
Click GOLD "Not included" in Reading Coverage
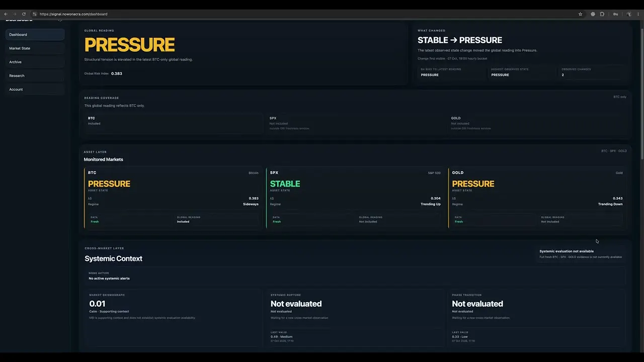pos(460,124)
